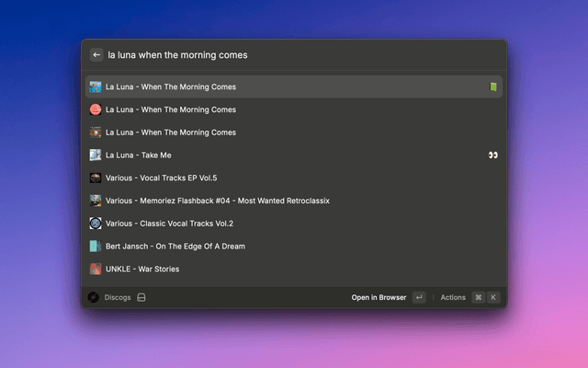Choose Various - Classic Vocal Tracks Vol.2
Image resolution: width=588 pixels, height=368 pixels.
[x=169, y=224]
